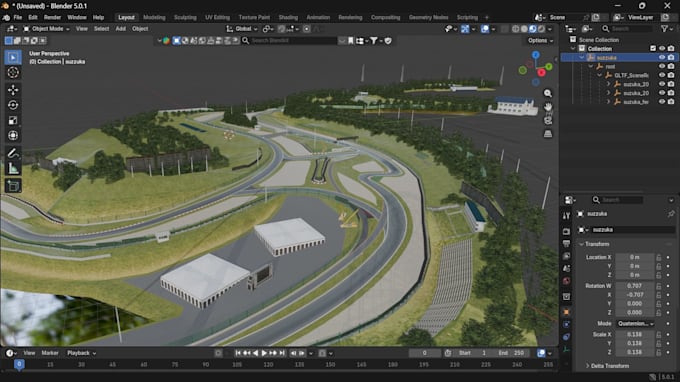Open the Playback dropdown in timeline
680x382 pixels.
tap(81, 353)
